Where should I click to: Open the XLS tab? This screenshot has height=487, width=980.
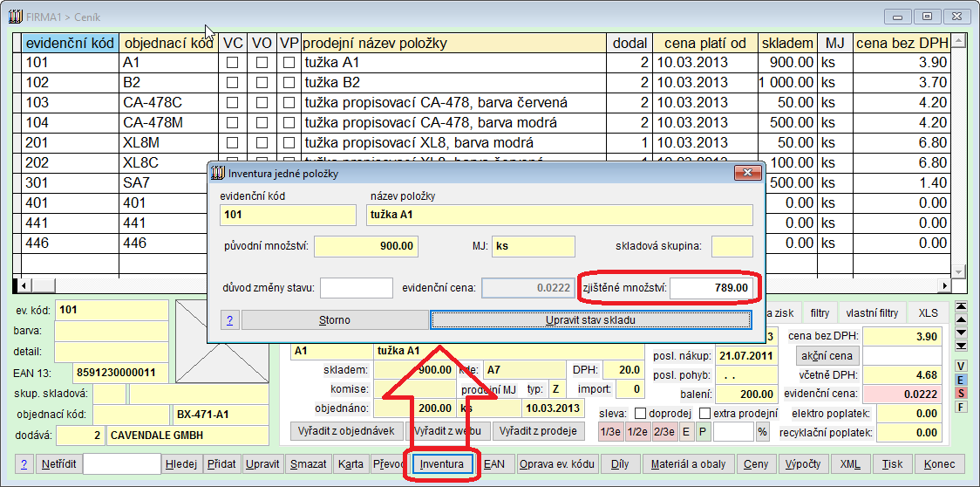928,312
